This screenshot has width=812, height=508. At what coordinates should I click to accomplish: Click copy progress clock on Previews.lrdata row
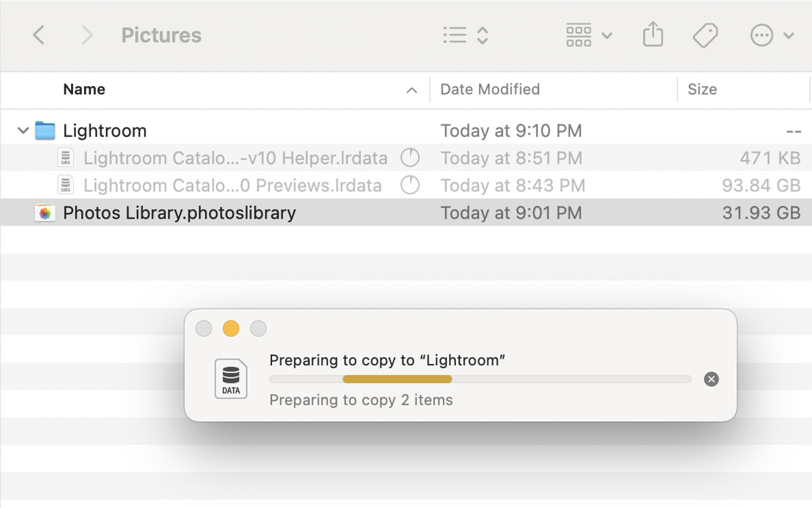(410, 186)
